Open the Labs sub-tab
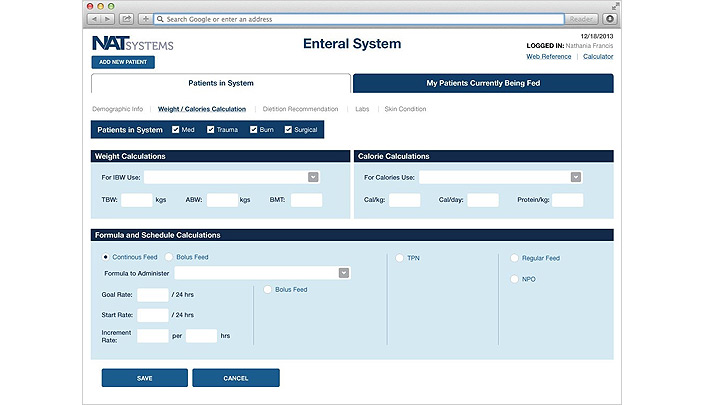This screenshot has width=705, height=405. tap(362, 109)
